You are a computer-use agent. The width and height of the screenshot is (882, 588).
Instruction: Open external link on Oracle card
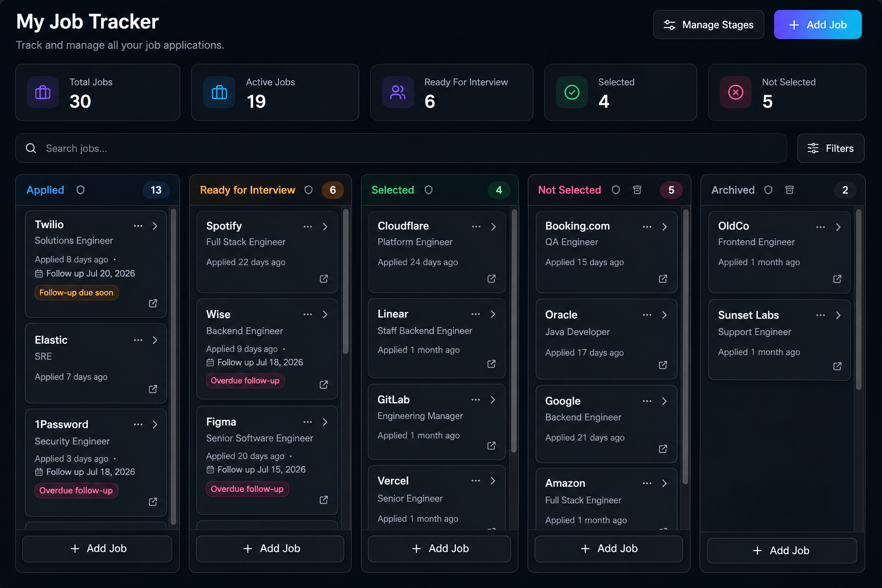663,365
